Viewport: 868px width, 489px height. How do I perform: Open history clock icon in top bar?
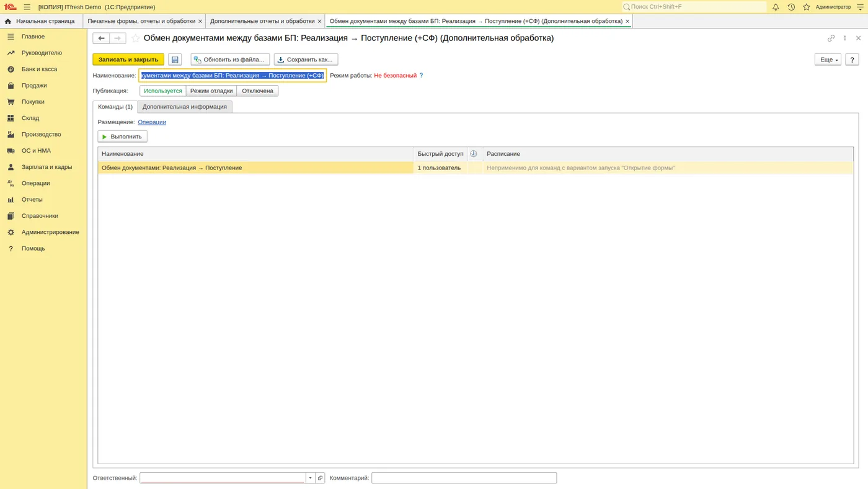point(791,7)
